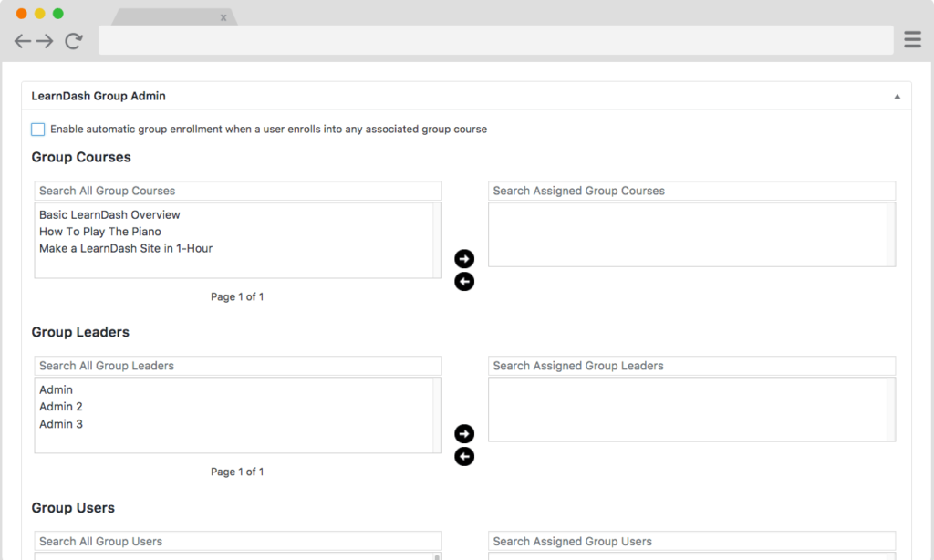Viewport: 934px width, 560px height.
Task: Select Basic LearnDash Overview course
Action: click(109, 215)
